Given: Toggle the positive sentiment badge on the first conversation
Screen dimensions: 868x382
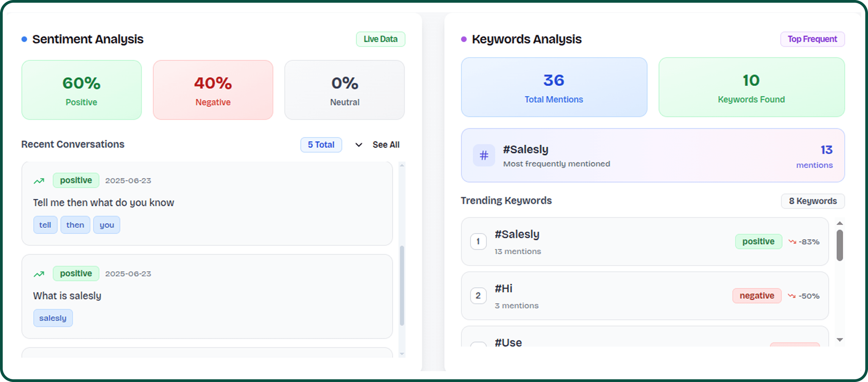Looking at the screenshot, I should click(x=76, y=180).
